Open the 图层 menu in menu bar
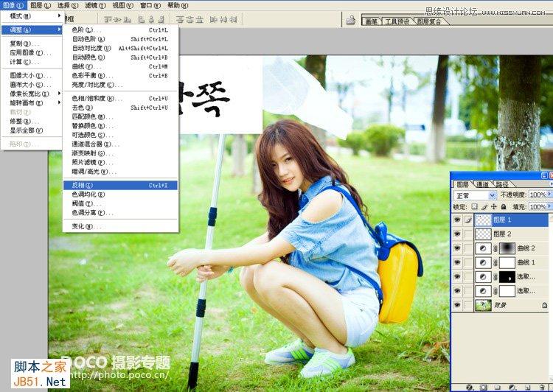 pyautogui.click(x=41, y=5)
